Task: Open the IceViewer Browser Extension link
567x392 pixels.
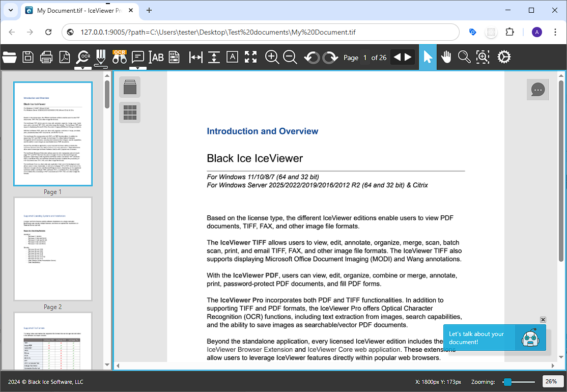Action: [x=249, y=350]
